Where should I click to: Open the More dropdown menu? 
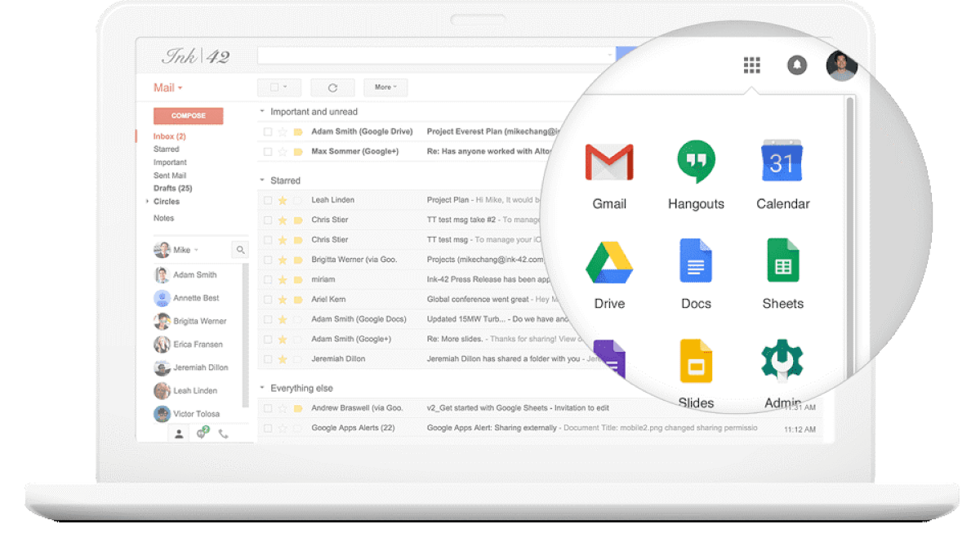[385, 87]
